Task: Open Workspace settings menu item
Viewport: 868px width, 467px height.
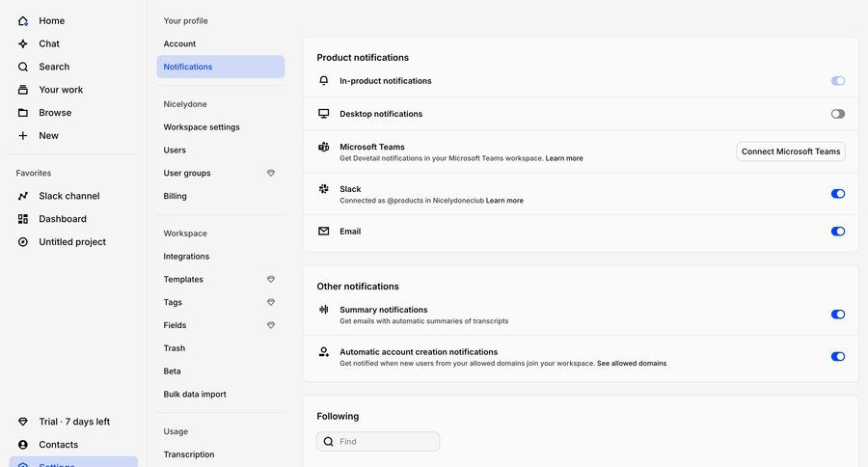Action: point(202,127)
